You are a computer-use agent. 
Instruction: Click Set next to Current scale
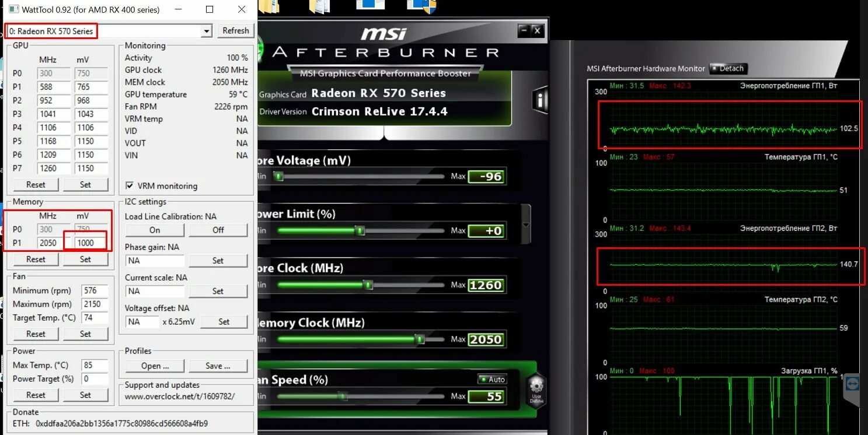[218, 291]
